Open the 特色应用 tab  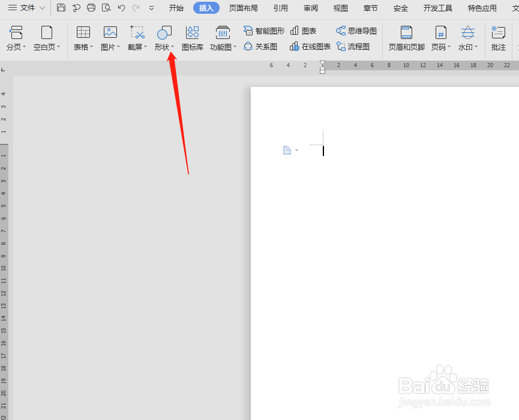point(482,8)
